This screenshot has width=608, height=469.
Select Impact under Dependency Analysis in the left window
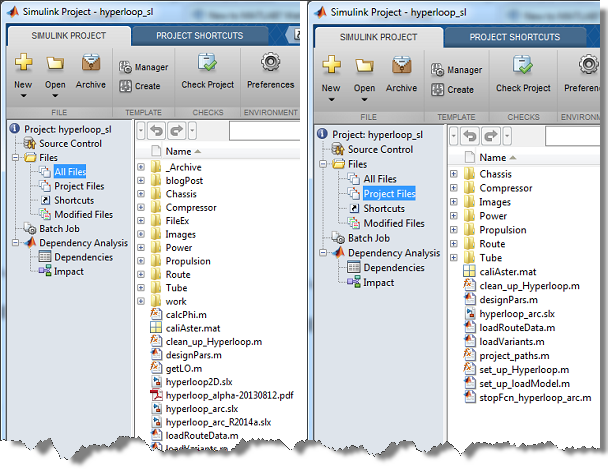pos(69,271)
